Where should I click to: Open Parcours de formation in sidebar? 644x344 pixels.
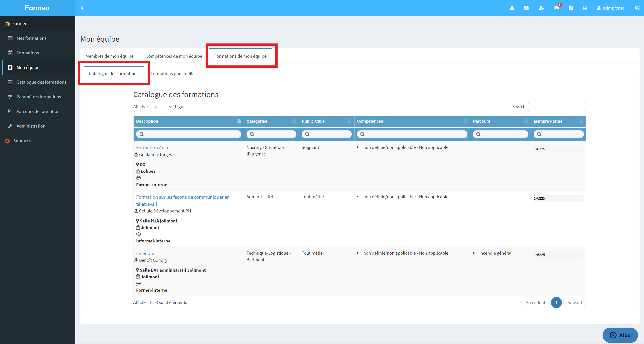tap(38, 111)
